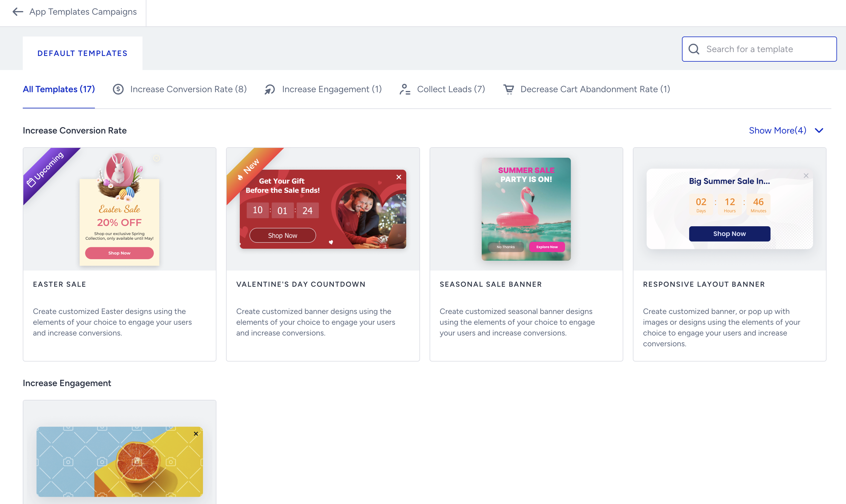Click Shop Now on Valentine's preview
Viewport: 846px width, 504px height.
point(283,235)
